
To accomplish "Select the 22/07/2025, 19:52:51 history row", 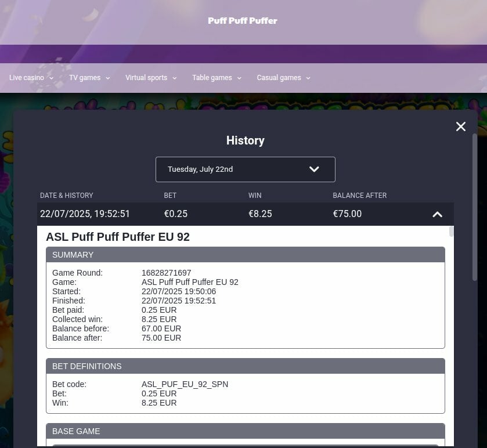I will coord(246,214).
